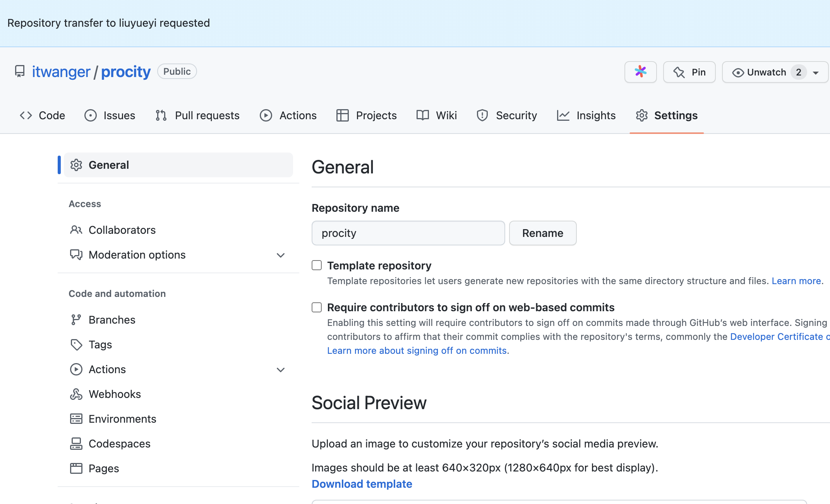Open the Code tab
The height and width of the screenshot is (504, 830).
pyautogui.click(x=42, y=115)
